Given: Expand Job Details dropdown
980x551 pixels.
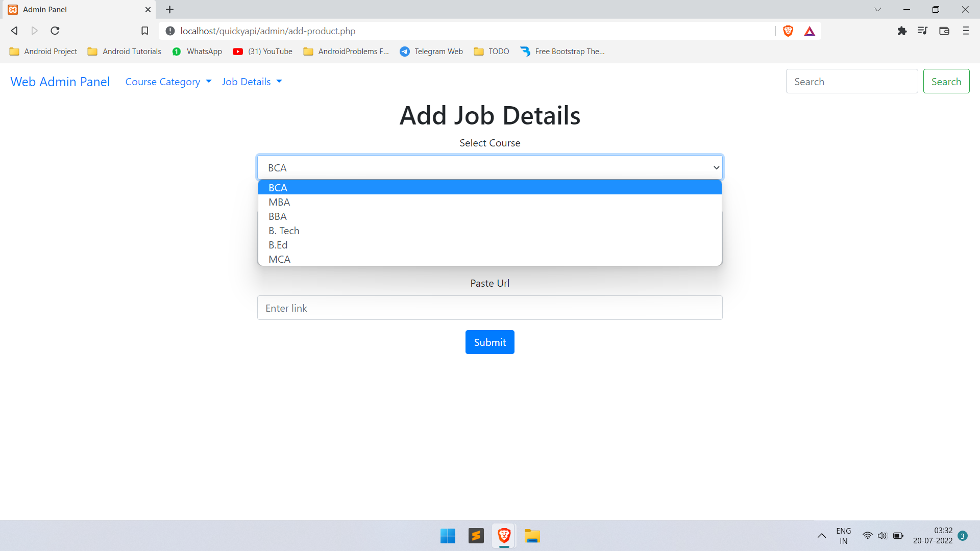Looking at the screenshot, I should 252,82.
